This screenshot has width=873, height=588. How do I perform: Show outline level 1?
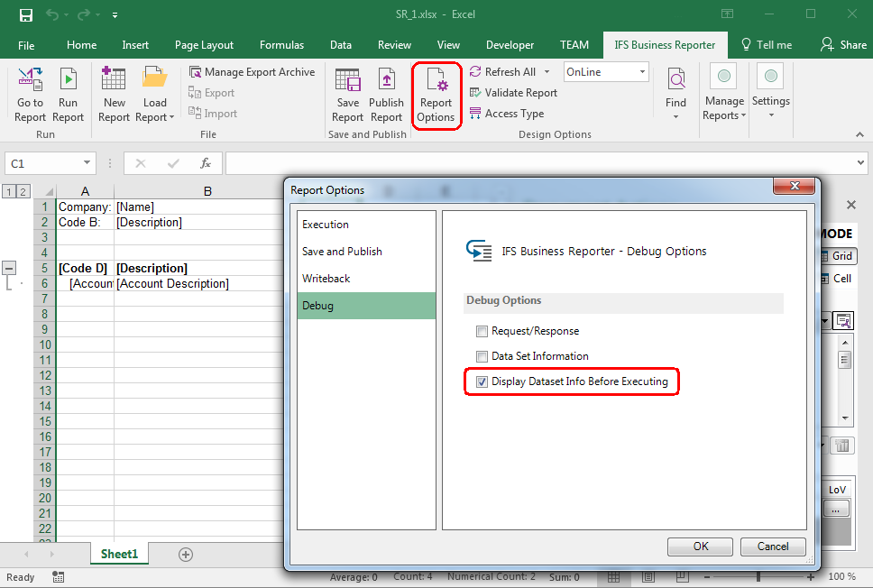(x=9, y=192)
